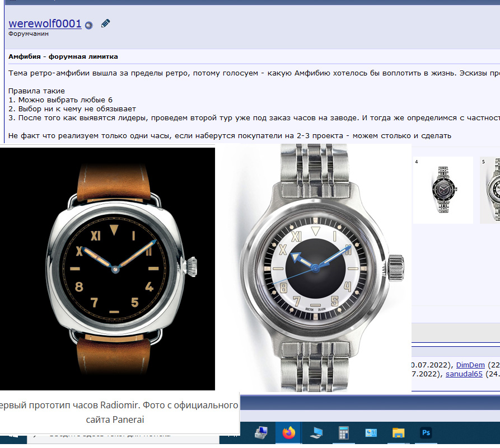Click the post title Амфибия - форумная лимитка
500x448 pixels.
63,57
